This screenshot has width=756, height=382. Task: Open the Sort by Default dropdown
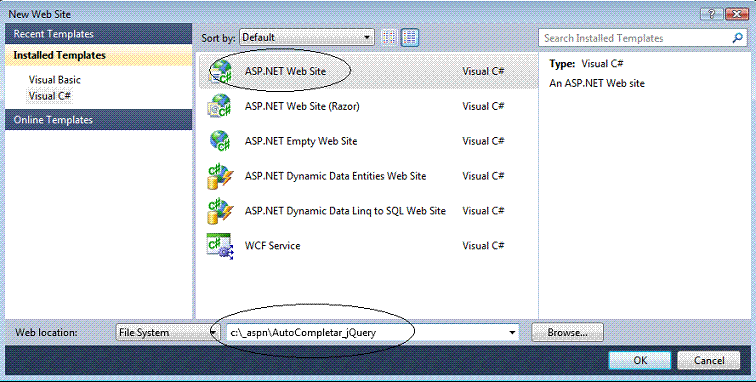(307, 37)
